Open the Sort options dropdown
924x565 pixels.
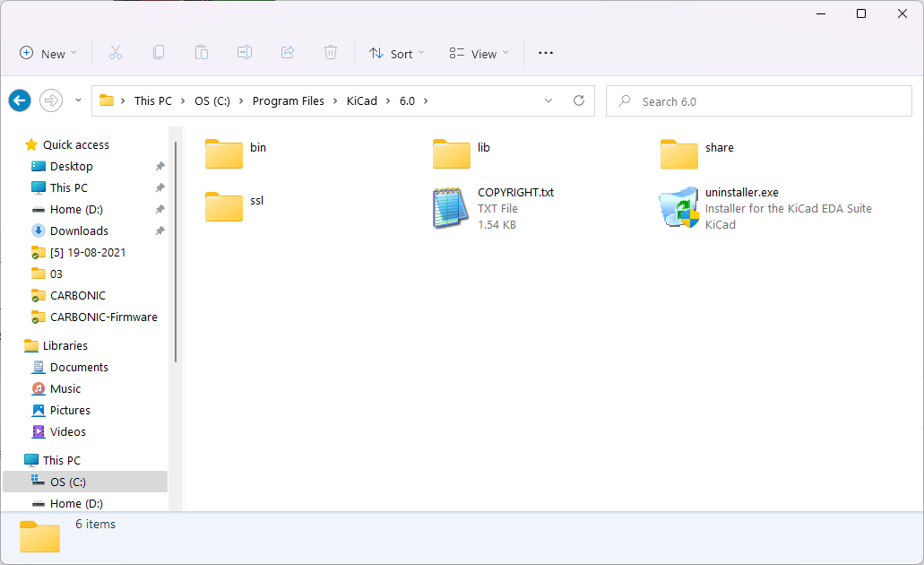point(397,53)
